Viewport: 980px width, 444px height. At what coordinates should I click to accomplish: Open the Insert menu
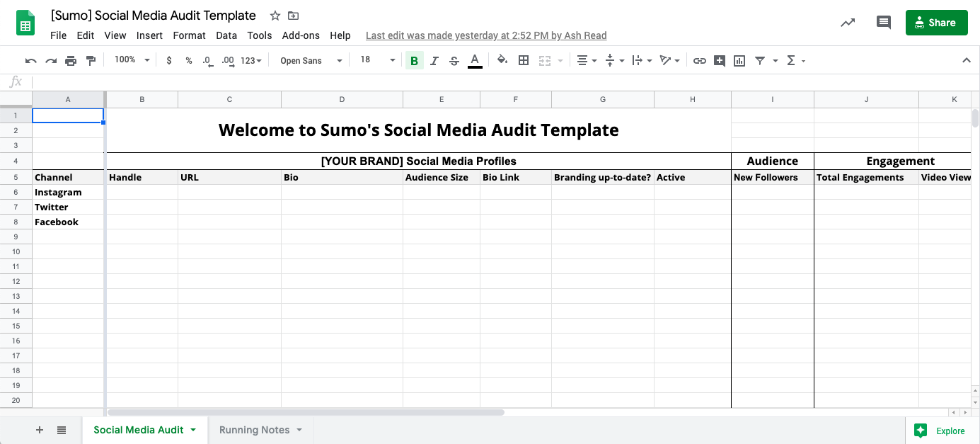coord(150,35)
